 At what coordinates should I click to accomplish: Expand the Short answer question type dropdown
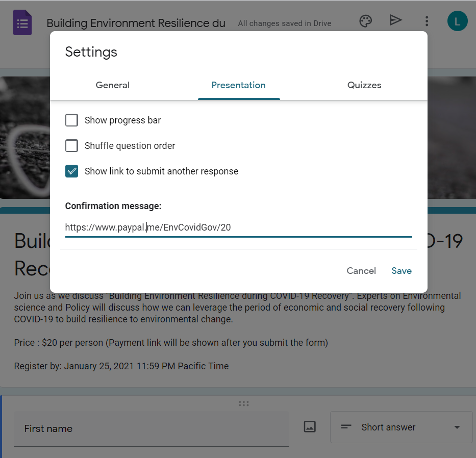(401, 427)
